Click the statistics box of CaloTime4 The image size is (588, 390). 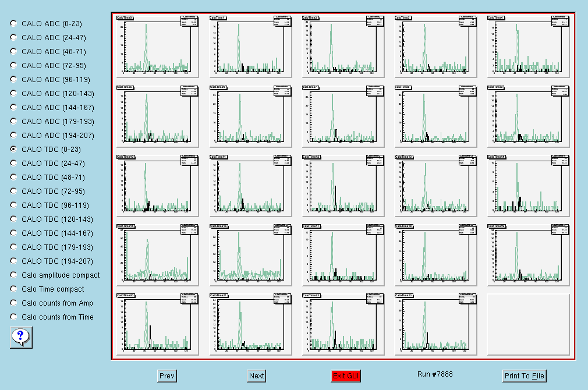(560, 21)
